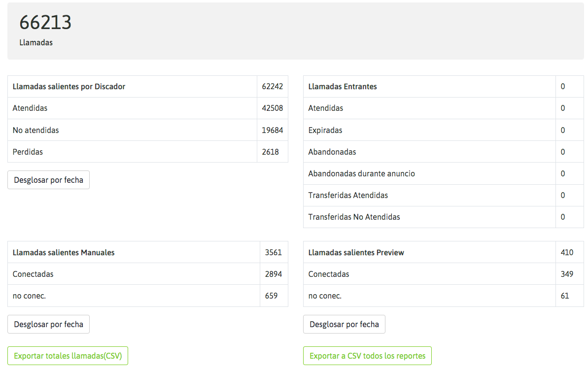The height and width of the screenshot is (370, 588).
Task: Select the Transferidas Atendidas row label
Action: pyautogui.click(x=348, y=195)
